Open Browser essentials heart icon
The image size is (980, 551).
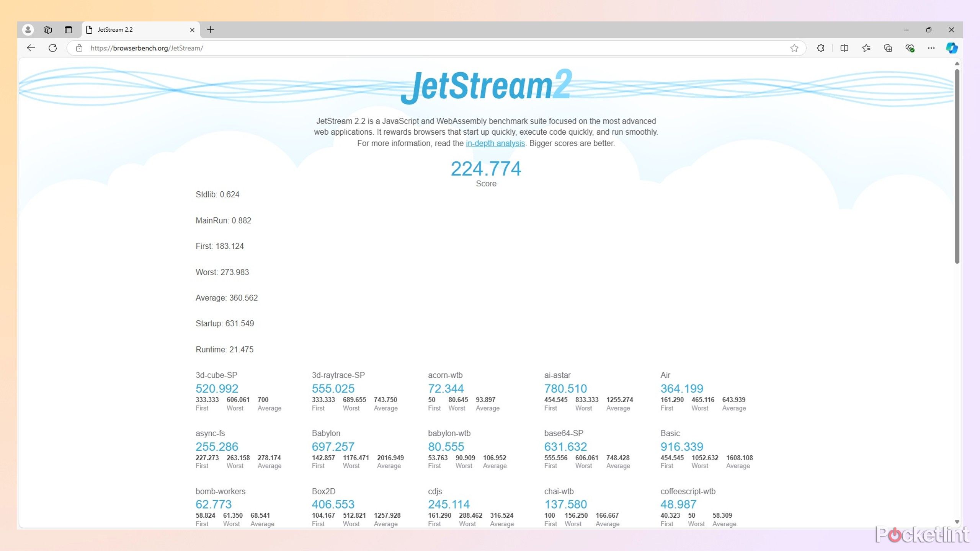(x=910, y=48)
